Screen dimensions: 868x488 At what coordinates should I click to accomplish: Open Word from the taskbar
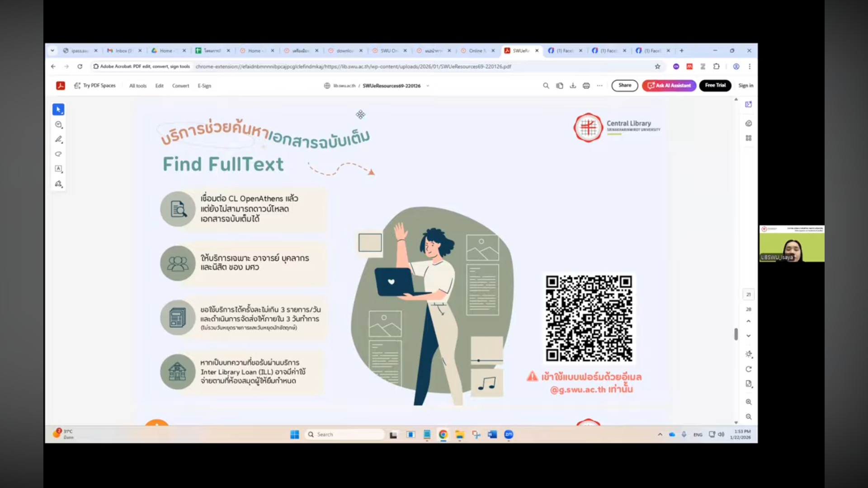[492, 435]
